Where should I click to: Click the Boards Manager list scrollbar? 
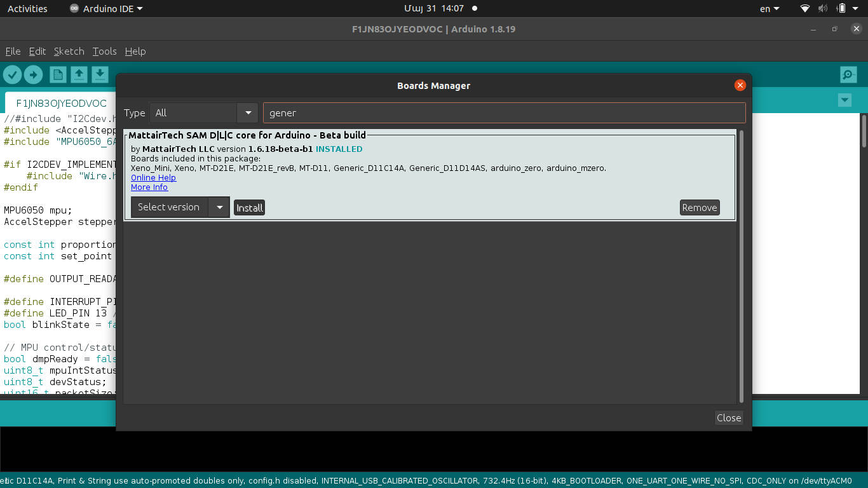click(740, 267)
